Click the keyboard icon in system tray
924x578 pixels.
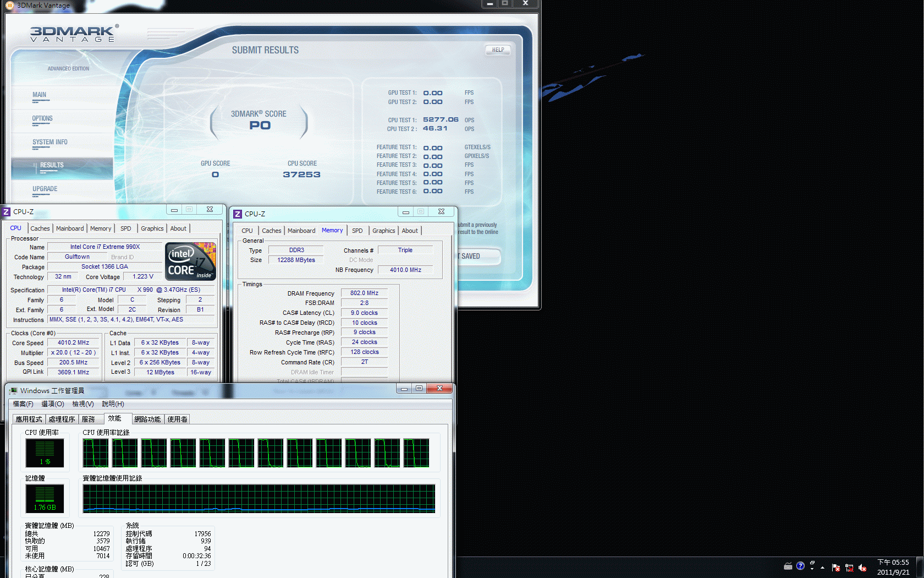pyautogui.click(x=788, y=566)
